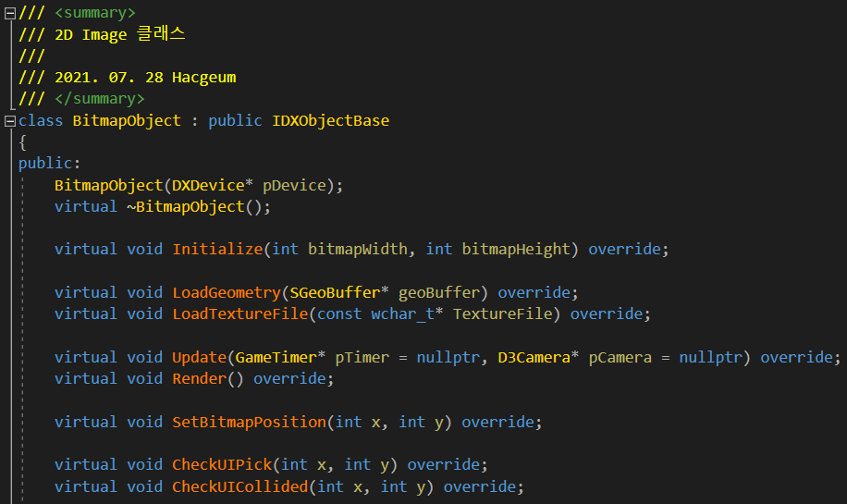Click the ~BitmapObject destructor name
This screenshot has height=504, width=847.
click(x=186, y=206)
